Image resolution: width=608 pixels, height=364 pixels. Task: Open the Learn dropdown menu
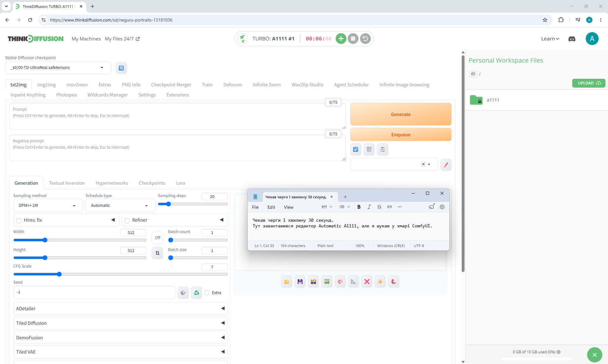tap(550, 39)
